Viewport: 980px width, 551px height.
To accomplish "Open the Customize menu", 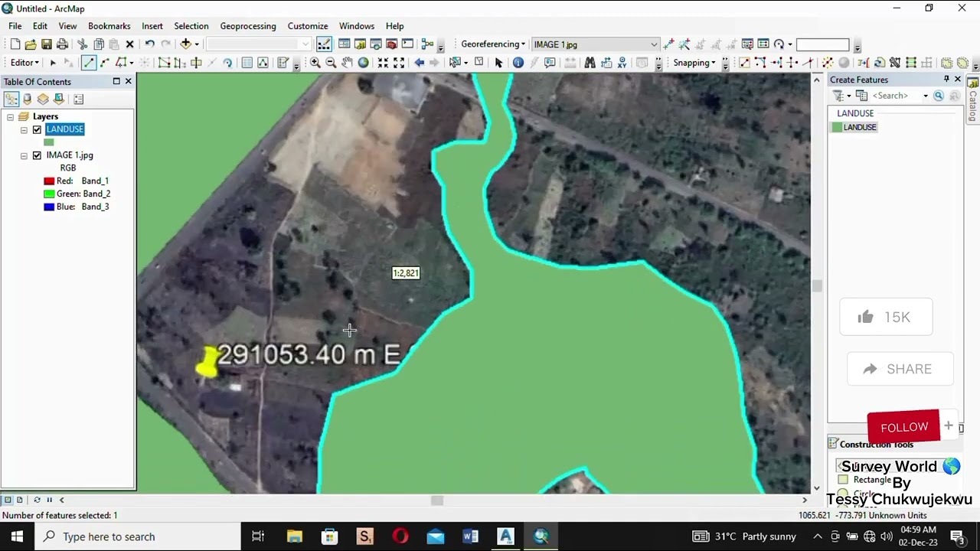I will click(x=308, y=26).
